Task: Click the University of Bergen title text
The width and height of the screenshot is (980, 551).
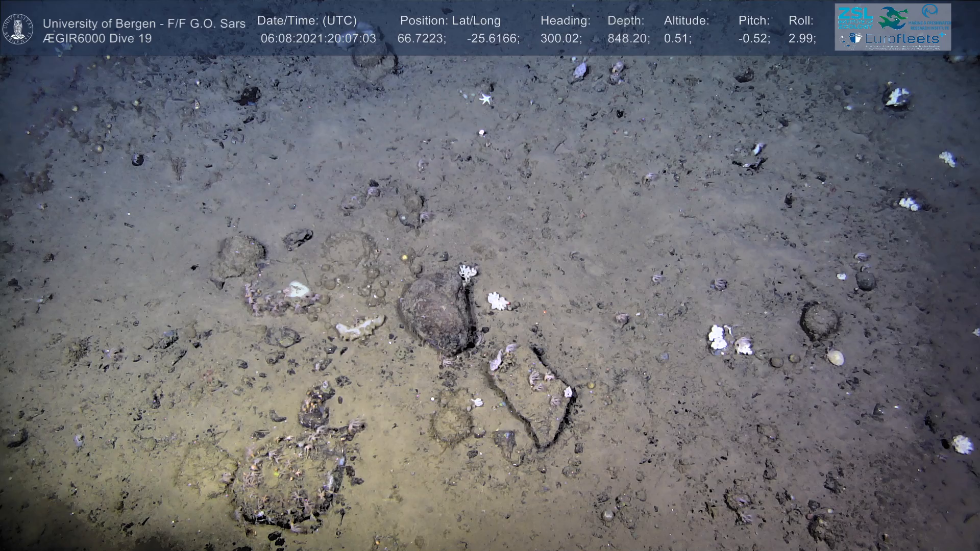Action: click(144, 23)
